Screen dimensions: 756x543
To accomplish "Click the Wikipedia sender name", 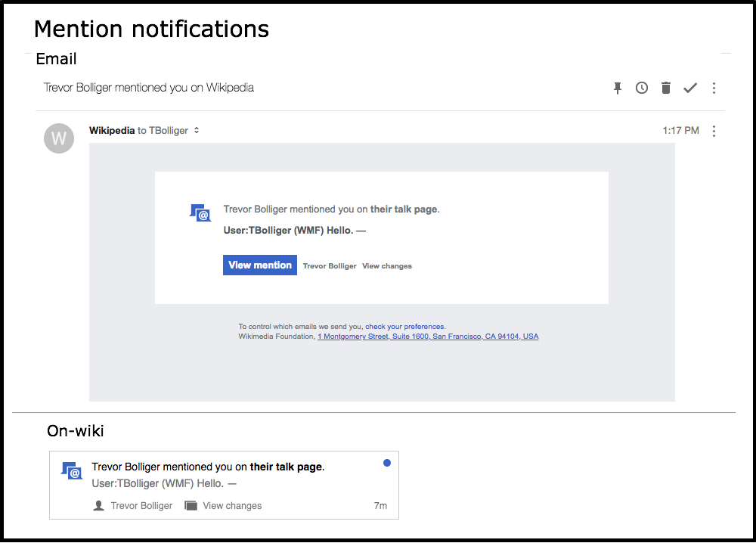I will pos(112,131).
